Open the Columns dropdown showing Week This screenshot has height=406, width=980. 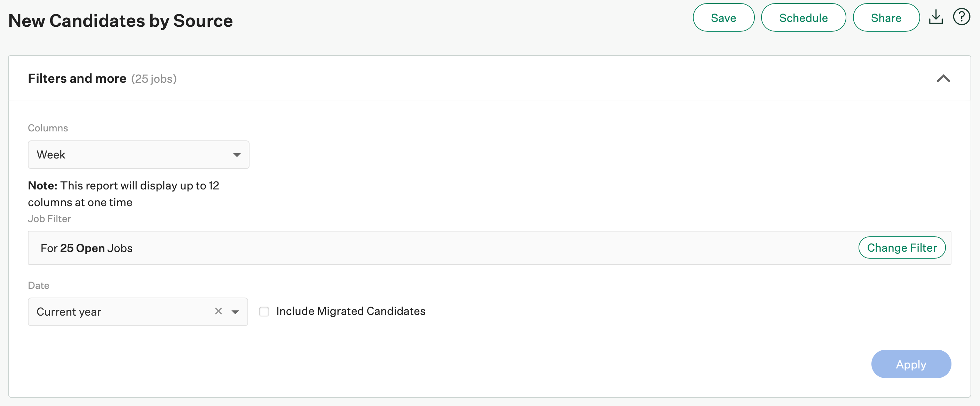coord(139,154)
